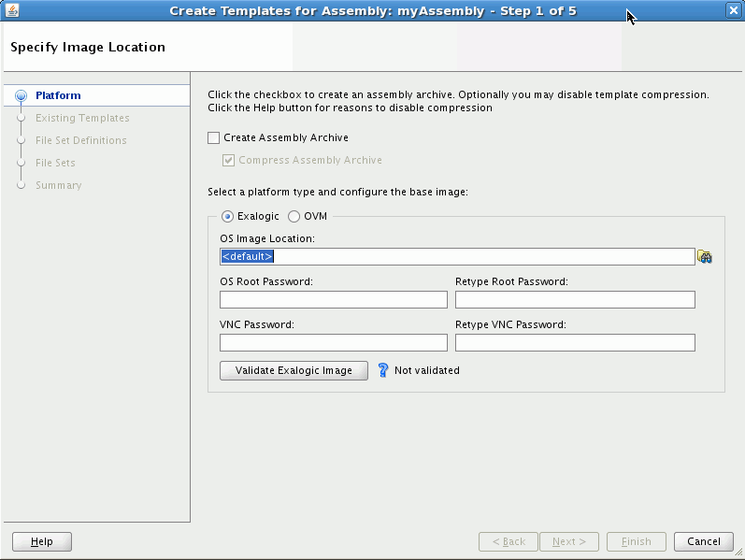Viewport: 745px width, 560px height.
Task: Click the resize grip in the dialog's corner
Action: pyautogui.click(x=738, y=553)
